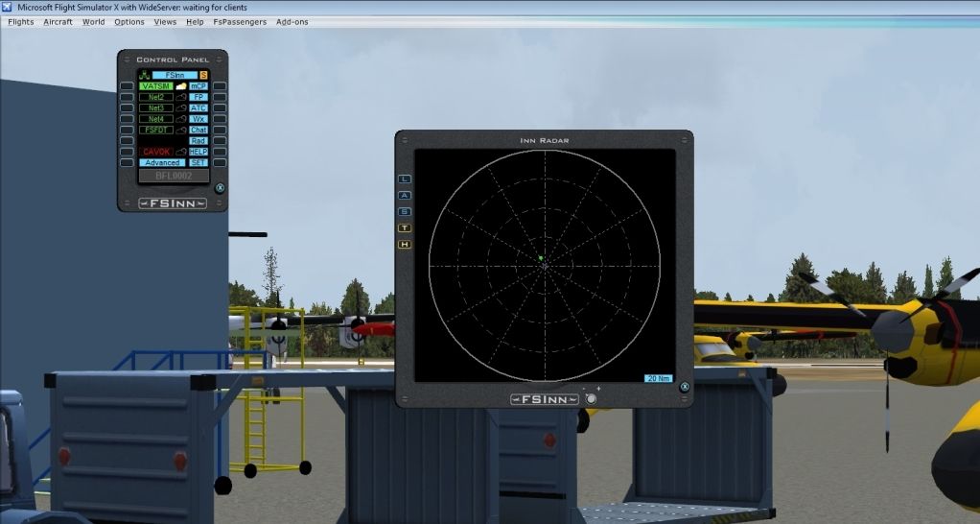The width and height of the screenshot is (980, 524).
Task: Open the FP flight plan panel
Action: [198, 97]
